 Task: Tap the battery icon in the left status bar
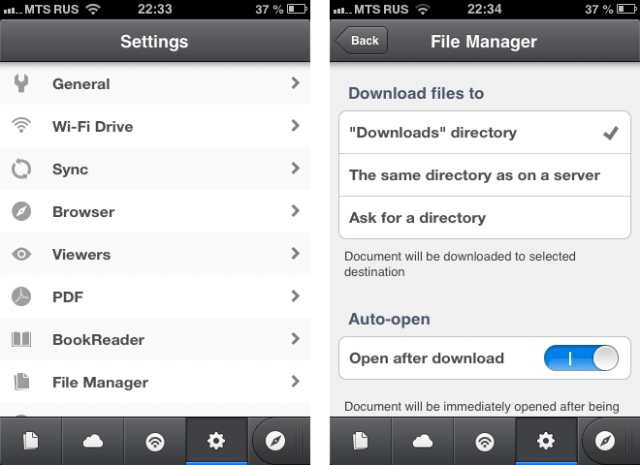click(x=297, y=9)
